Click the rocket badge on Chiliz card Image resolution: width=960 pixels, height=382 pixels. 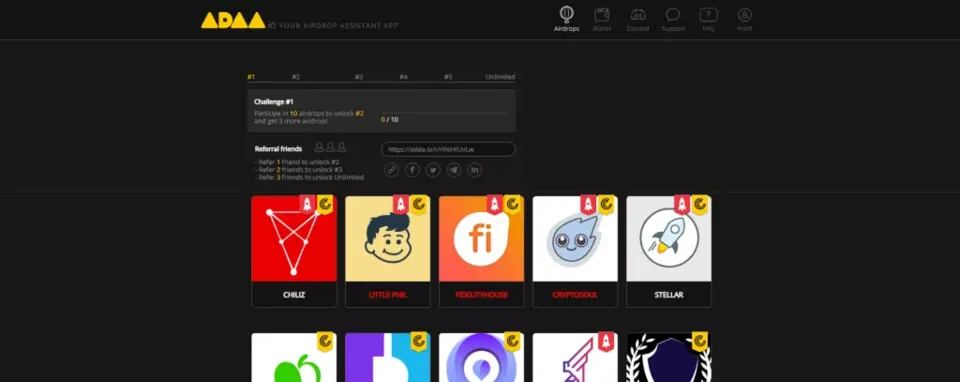pos(307,204)
